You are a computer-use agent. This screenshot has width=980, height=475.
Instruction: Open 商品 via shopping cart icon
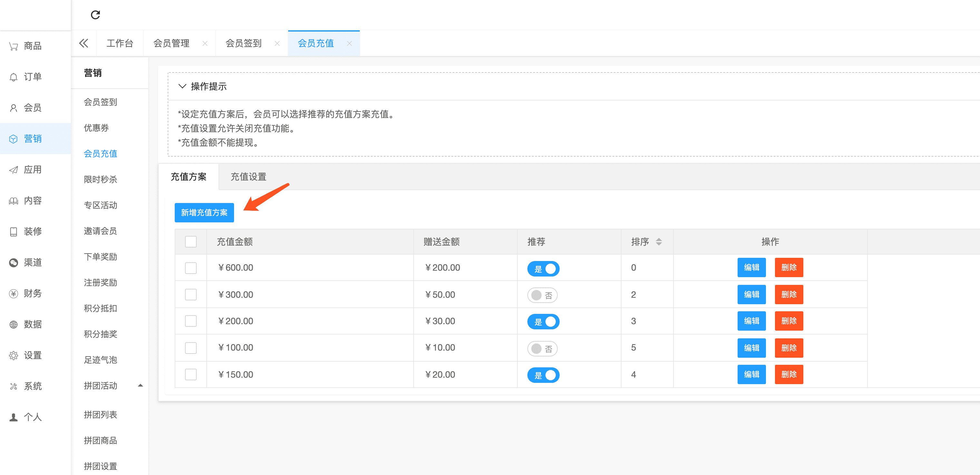point(14,46)
